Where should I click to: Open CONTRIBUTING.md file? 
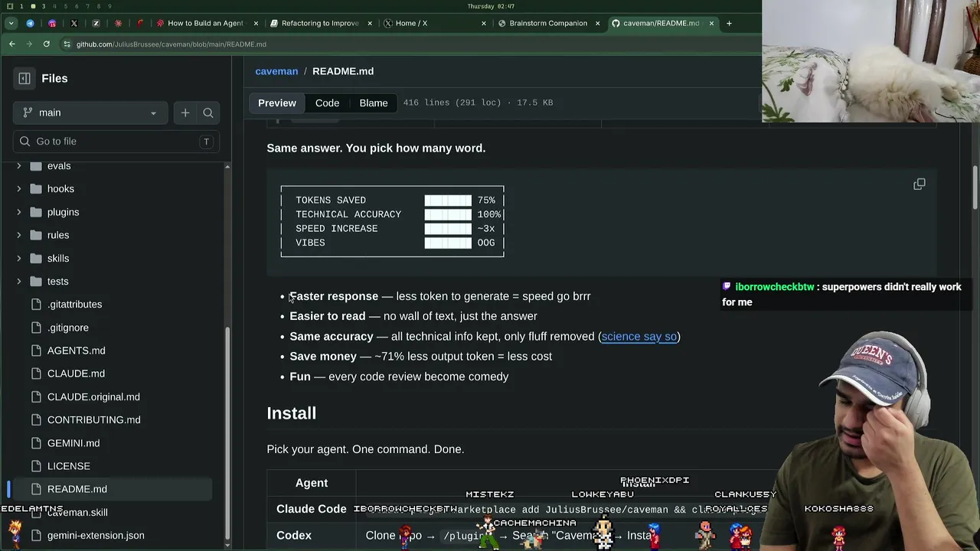click(93, 419)
